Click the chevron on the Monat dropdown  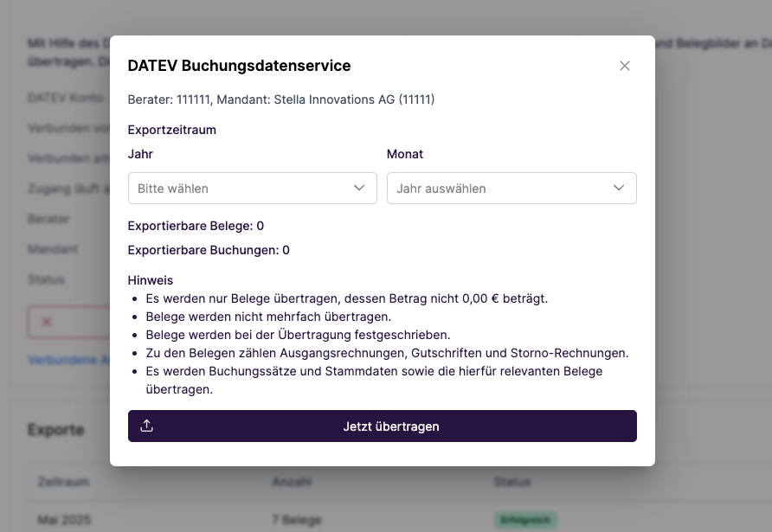pyautogui.click(x=619, y=188)
